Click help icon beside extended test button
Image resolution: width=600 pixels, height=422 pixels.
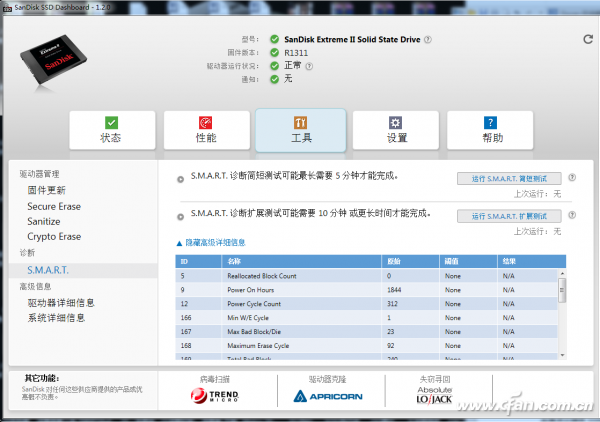[572, 215]
